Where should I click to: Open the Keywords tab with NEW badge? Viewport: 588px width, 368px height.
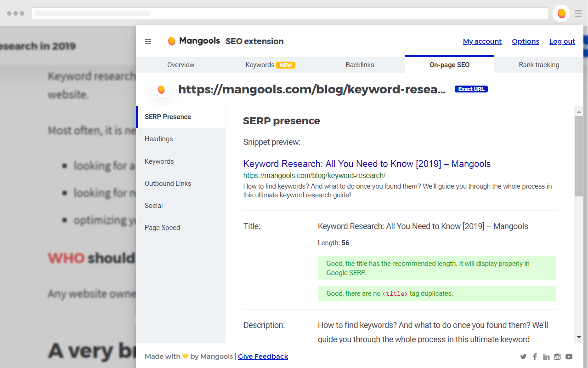click(x=270, y=65)
